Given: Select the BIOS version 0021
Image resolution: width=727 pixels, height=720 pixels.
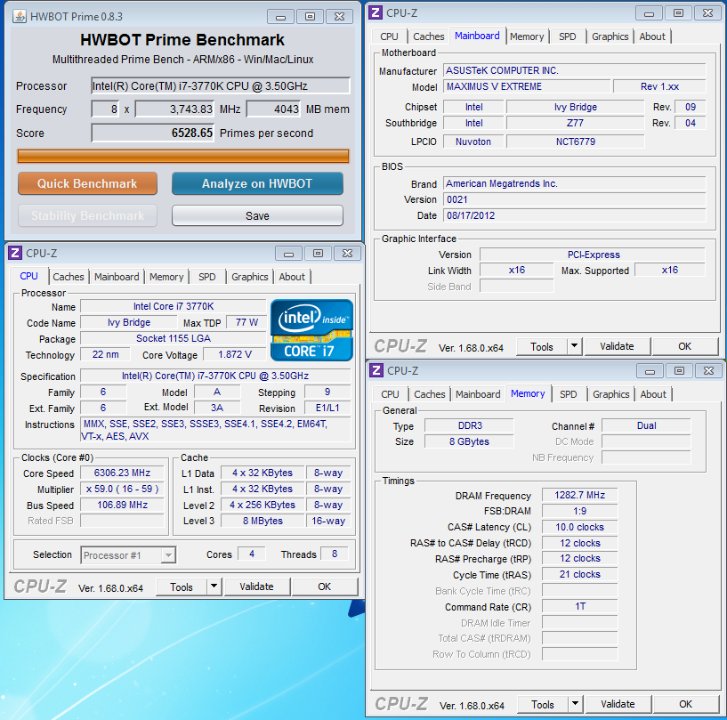Looking at the screenshot, I should coord(574,200).
